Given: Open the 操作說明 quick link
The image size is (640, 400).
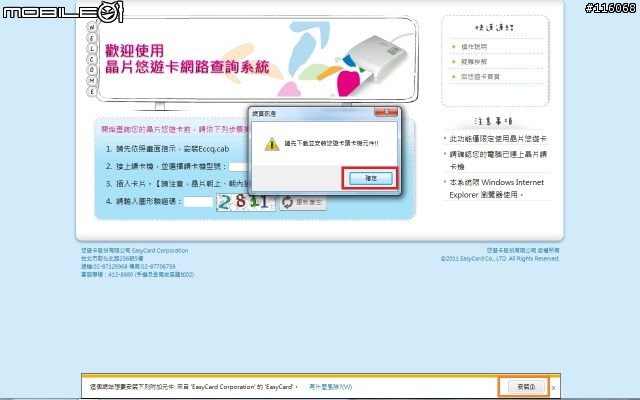Looking at the screenshot, I should [x=474, y=47].
